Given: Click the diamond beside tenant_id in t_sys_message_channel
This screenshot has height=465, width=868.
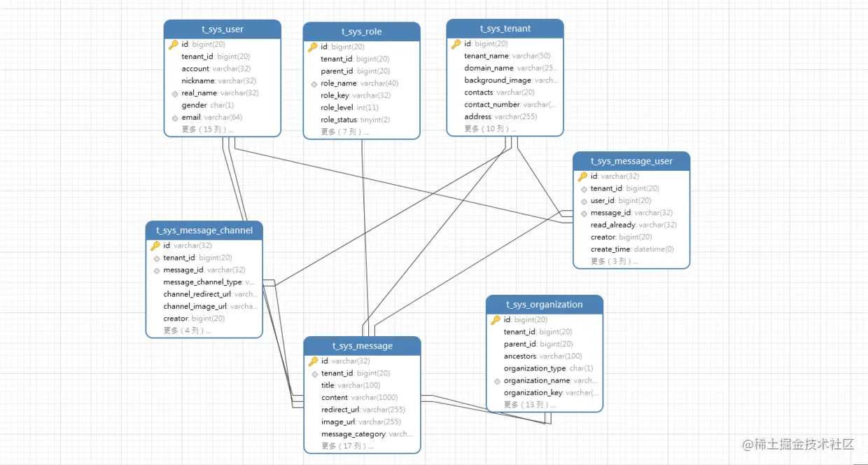Looking at the screenshot, I should (157, 258).
